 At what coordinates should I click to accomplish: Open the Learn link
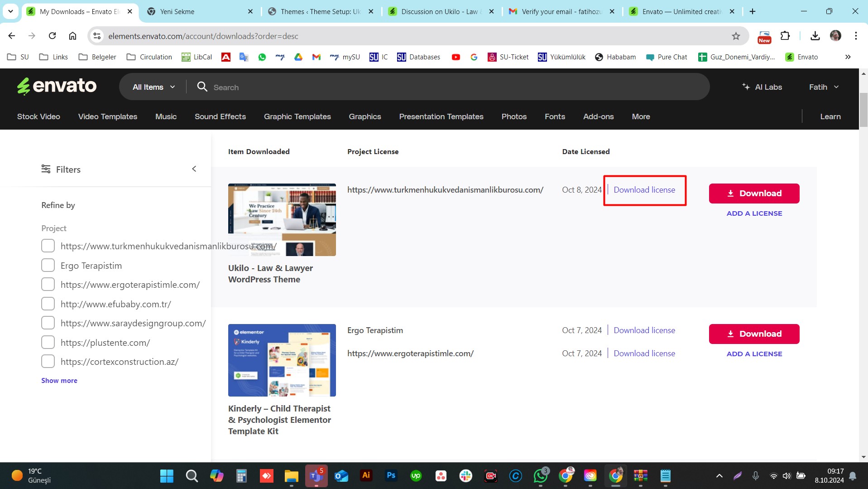pyautogui.click(x=830, y=116)
